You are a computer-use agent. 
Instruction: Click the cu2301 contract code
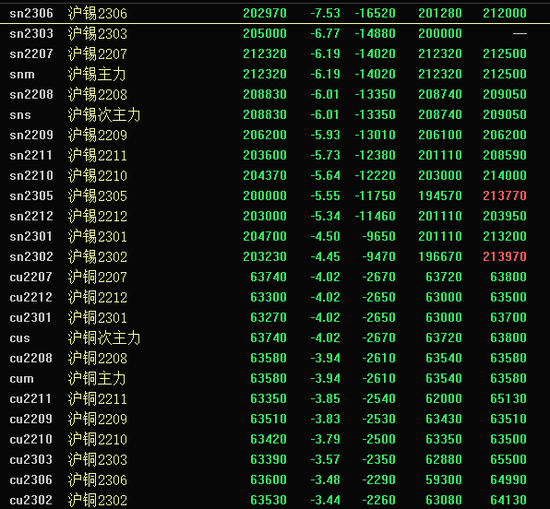(31, 317)
